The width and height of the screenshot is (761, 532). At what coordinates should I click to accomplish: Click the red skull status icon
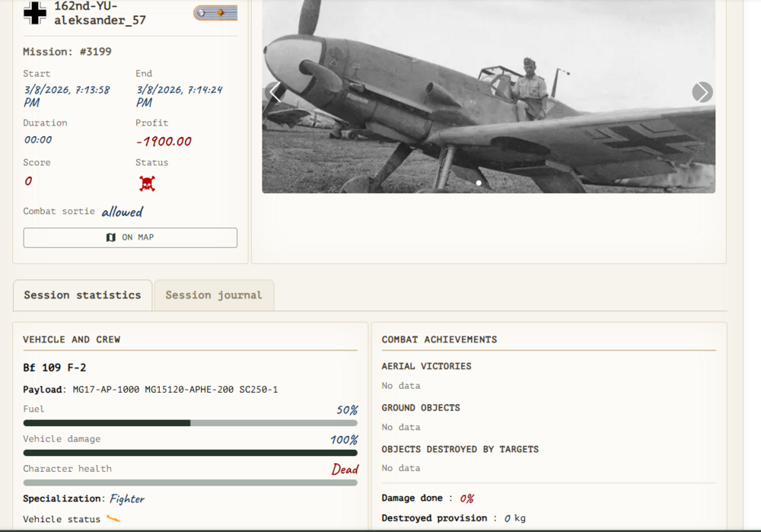[147, 183]
